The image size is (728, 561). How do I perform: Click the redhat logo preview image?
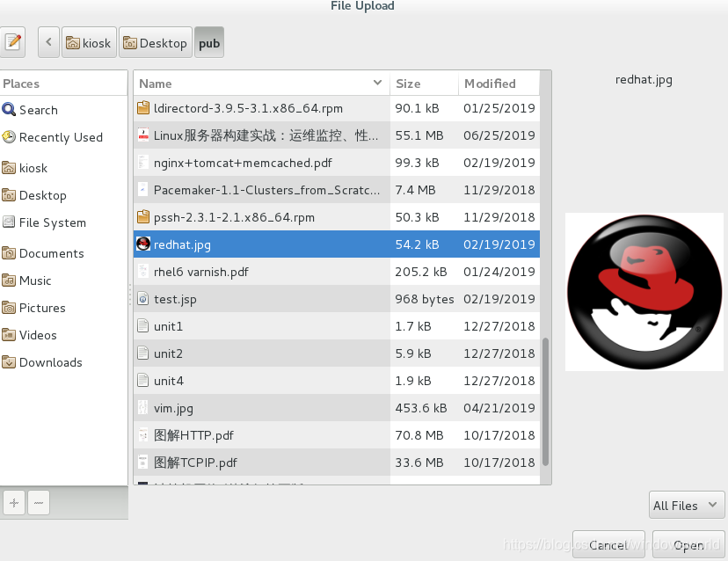click(x=644, y=292)
